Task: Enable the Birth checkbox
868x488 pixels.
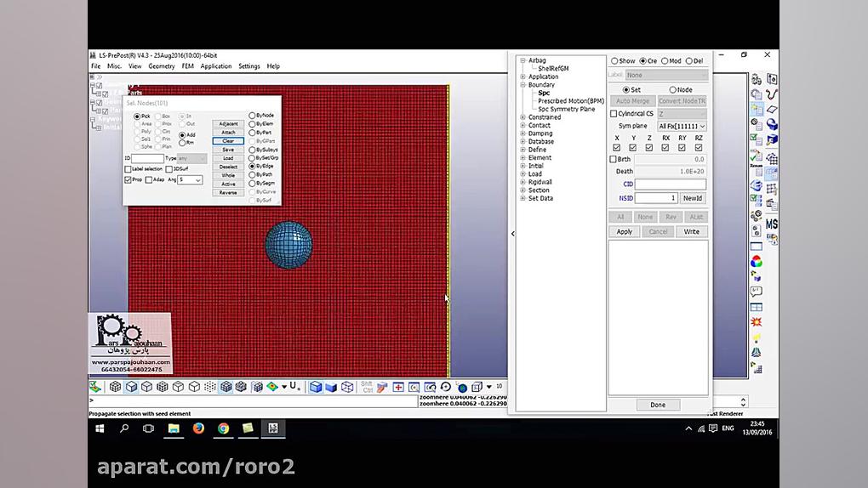Action: [x=613, y=159]
